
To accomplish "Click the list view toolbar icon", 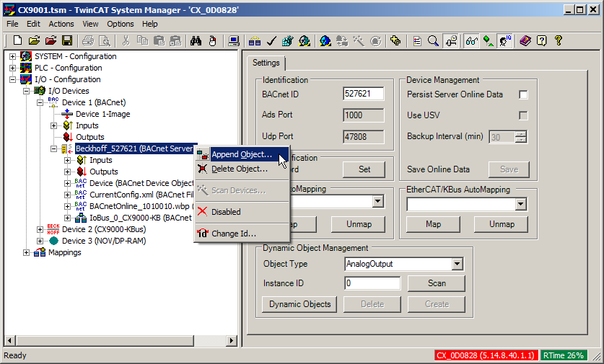I will (x=417, y=40).
